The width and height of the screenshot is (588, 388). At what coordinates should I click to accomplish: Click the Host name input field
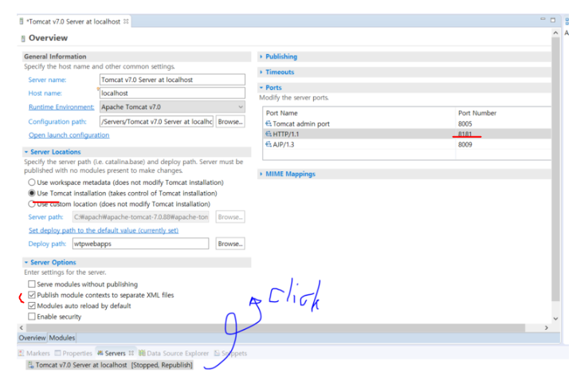pyautogui.click(x=173, y=93)
